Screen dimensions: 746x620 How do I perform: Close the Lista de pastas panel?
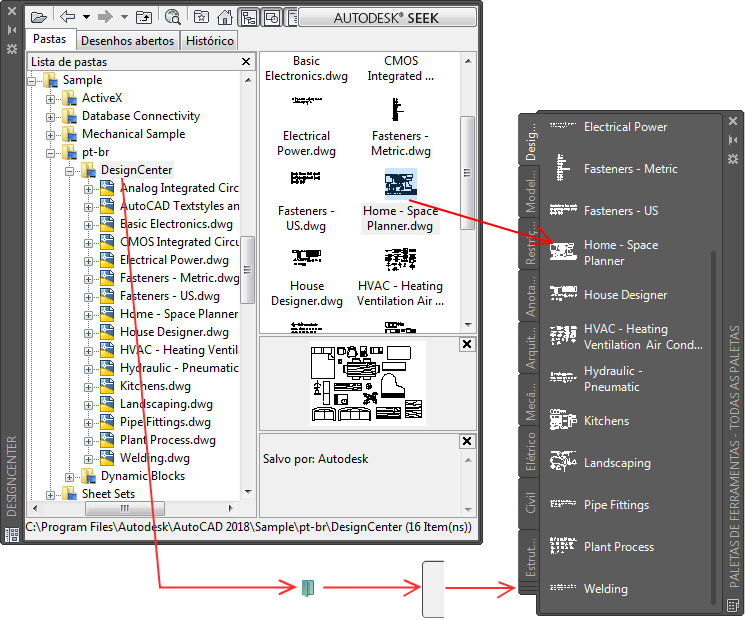click(246, 61)
